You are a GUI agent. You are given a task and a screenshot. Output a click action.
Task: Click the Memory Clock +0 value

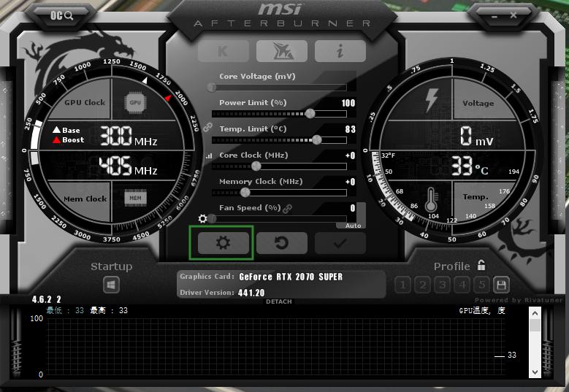click(350, 182)
